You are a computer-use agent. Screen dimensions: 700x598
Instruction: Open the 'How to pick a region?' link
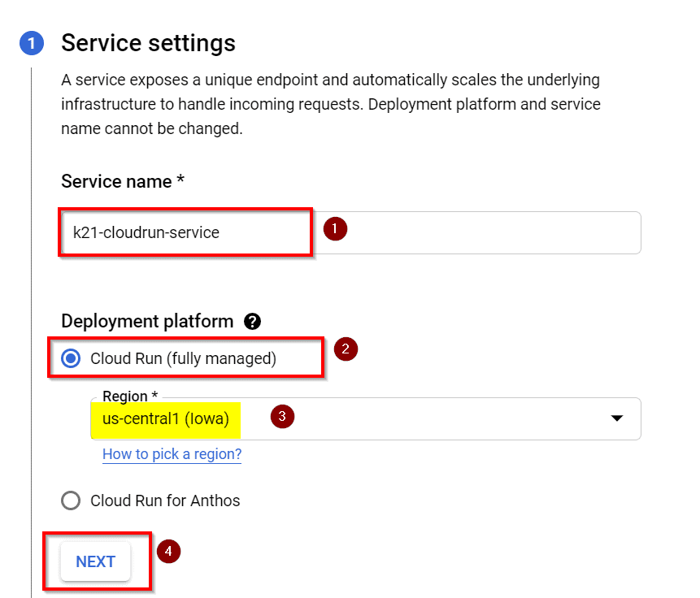click(172, 454)
